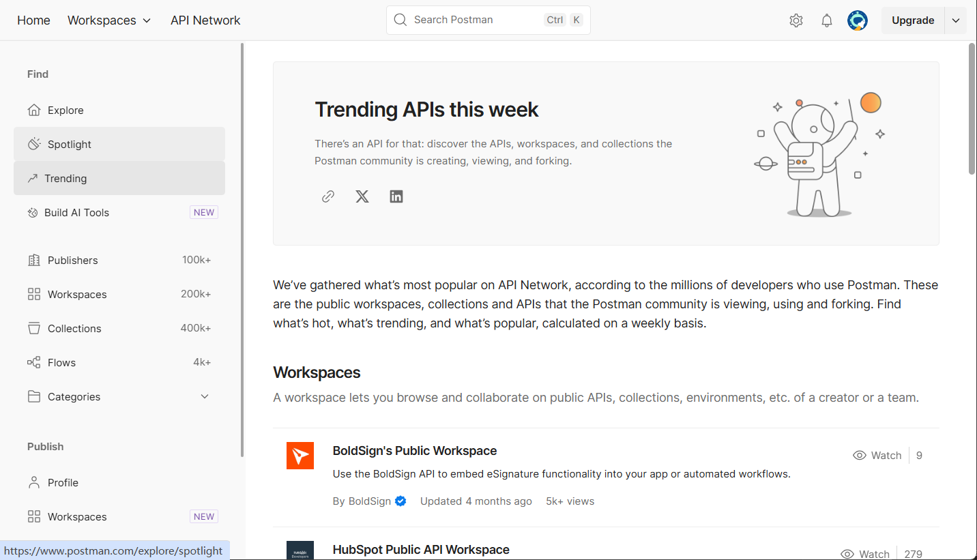977x560 pixels.
Task: Expand the Workspaces dropdown in top nav
Action: pyautogui.click(x=109, y=20)
